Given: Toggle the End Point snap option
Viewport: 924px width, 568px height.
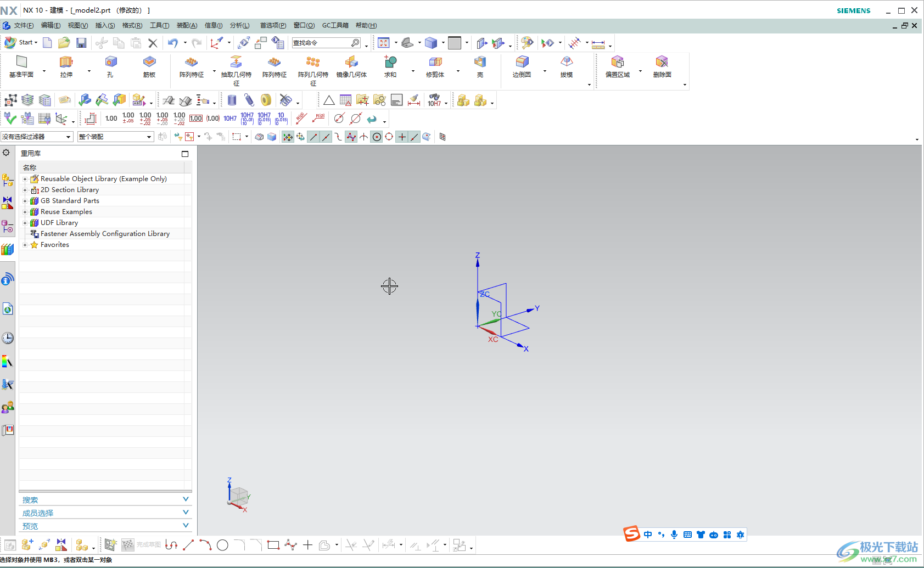Looking at the screenshot, I should click(x=313, y=137).
